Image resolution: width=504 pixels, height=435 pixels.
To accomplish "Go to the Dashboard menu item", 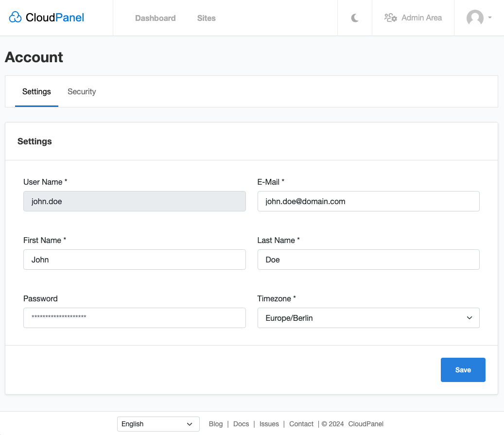I will pyautogui.click(x=155, y=18).
